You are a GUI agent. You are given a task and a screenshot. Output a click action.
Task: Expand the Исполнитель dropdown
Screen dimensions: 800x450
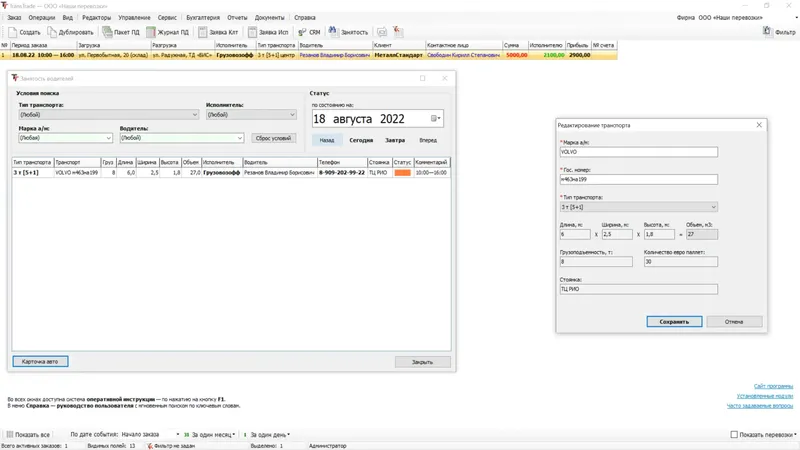click(292, 115)
